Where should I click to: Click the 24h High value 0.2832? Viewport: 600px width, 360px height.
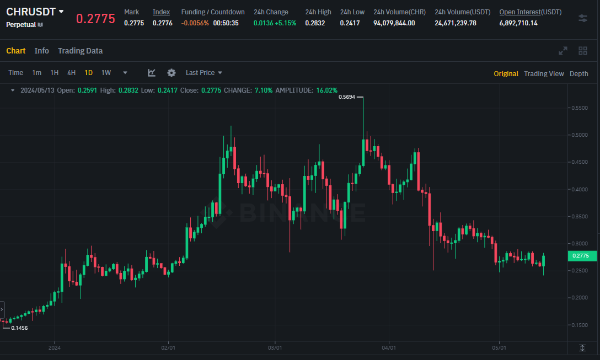point(315,23)
